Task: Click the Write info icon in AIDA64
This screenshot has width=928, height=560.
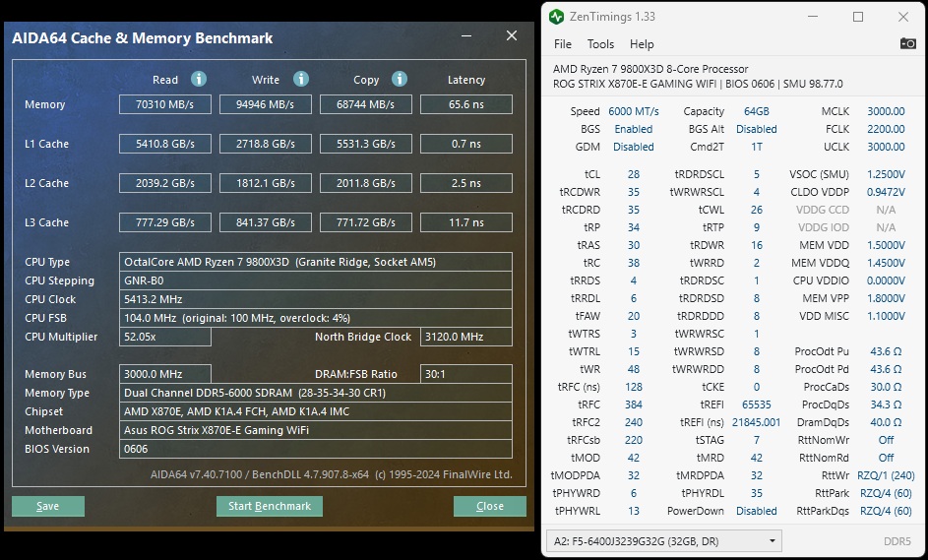Action: point(301,79)
